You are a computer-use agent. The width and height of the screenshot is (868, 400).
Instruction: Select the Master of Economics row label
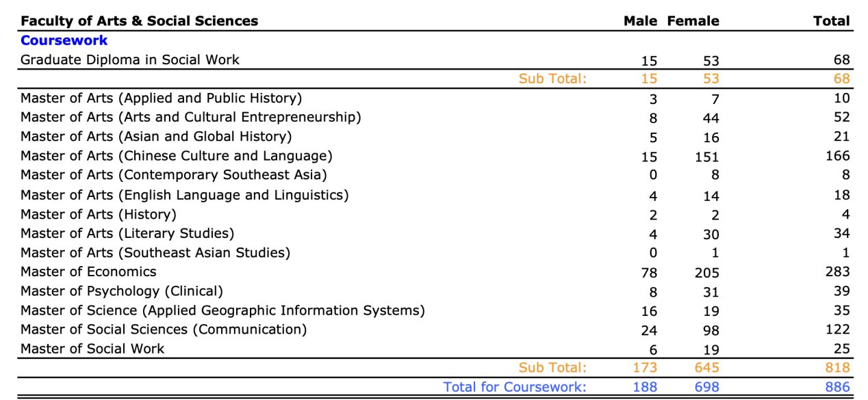point(88,271)
